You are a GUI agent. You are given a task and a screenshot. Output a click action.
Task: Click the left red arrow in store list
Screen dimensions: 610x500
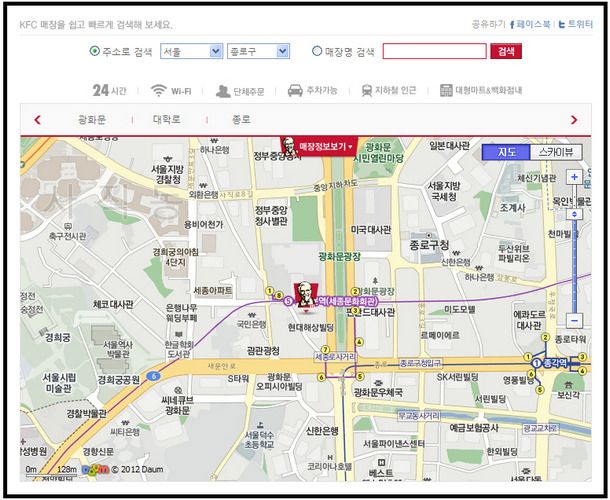pos(38,120)
